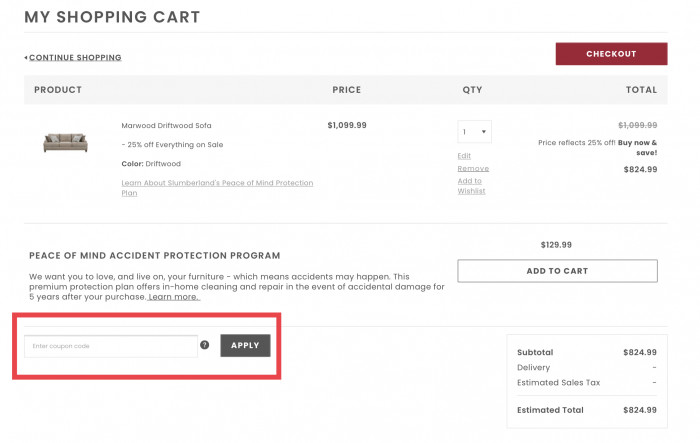The width and height of the screenshot is (700, 443).
Task: Click the Marwood Driftwood Sofa thumbnail image
Action: 65,143
